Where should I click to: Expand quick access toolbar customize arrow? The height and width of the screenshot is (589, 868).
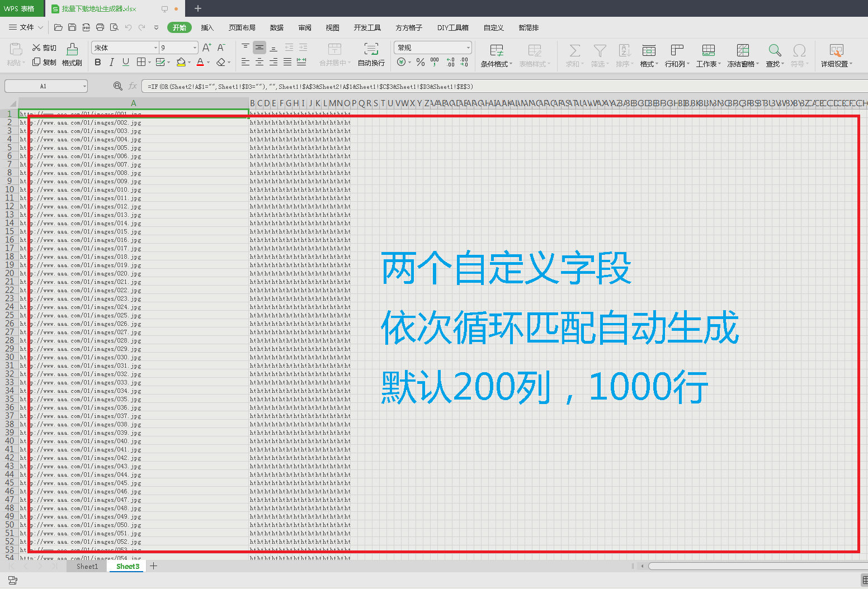[156, 27]
